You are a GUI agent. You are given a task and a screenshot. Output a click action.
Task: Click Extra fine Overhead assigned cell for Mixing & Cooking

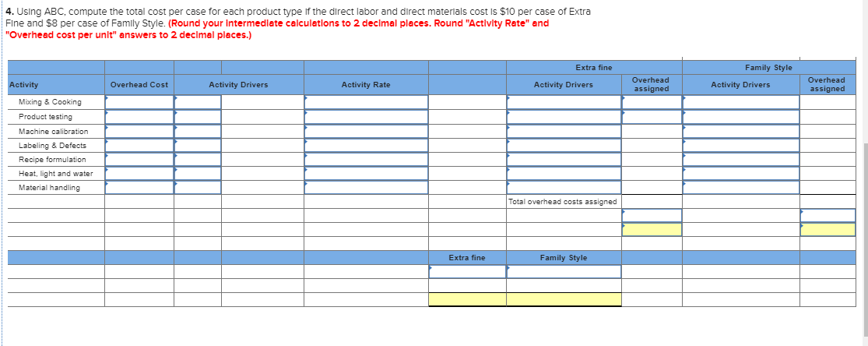(652, 102)
